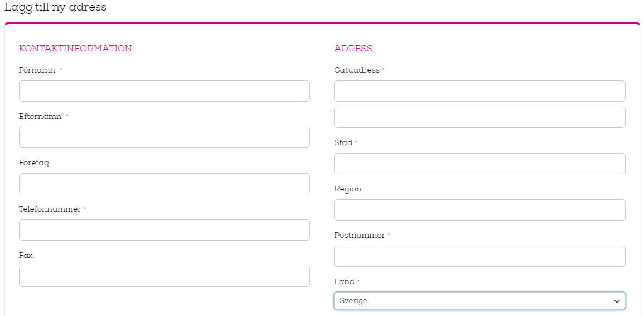Click the Postnummer label text

(360, 236)
